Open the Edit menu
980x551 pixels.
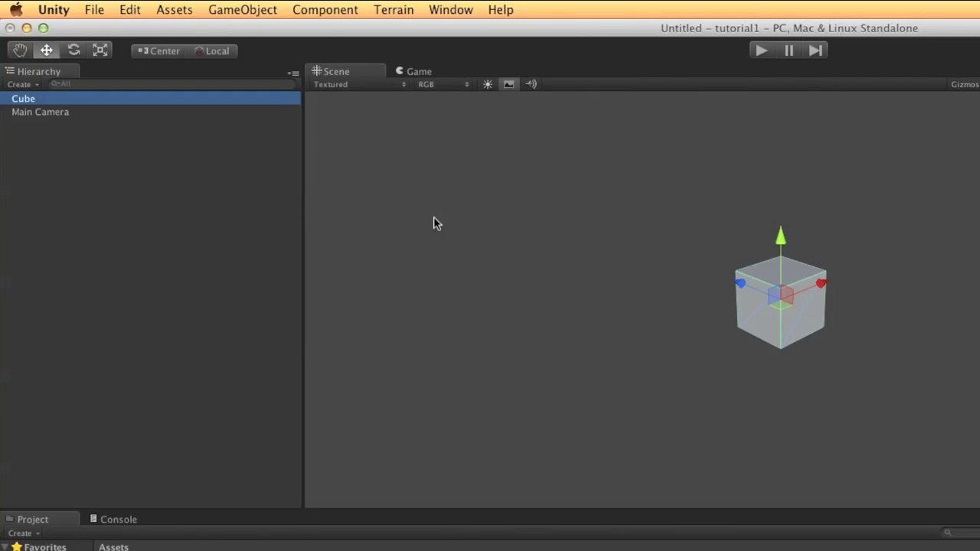click(130, 10)
